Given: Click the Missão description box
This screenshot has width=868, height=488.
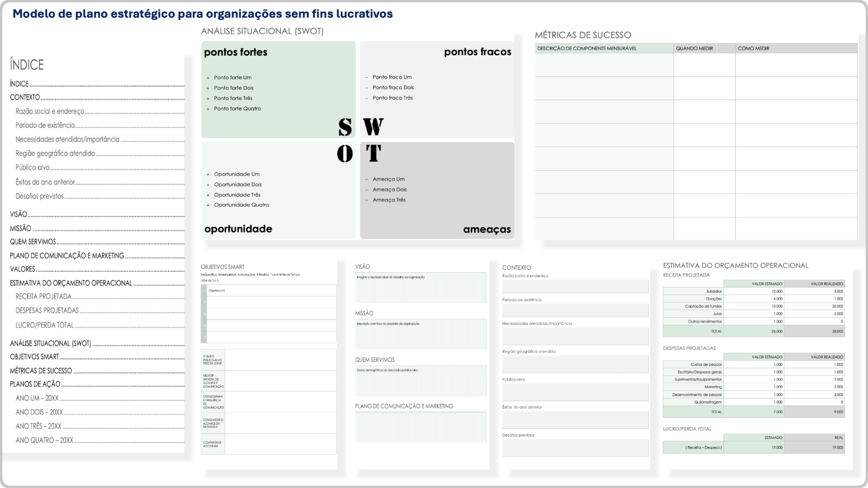Looking at the screenshot, I should pyautogui.click(x=420, y=334).
